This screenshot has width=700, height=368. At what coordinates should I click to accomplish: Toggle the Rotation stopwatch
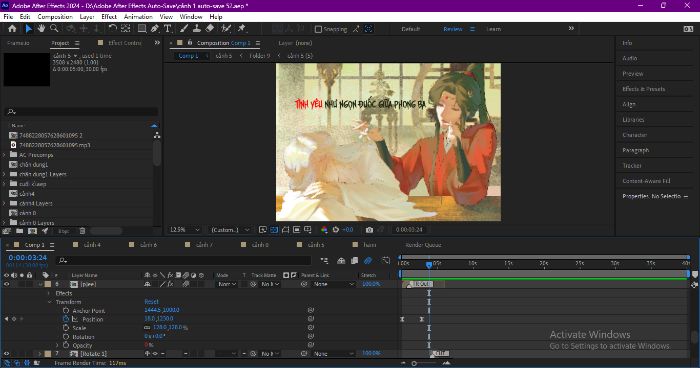66,336
